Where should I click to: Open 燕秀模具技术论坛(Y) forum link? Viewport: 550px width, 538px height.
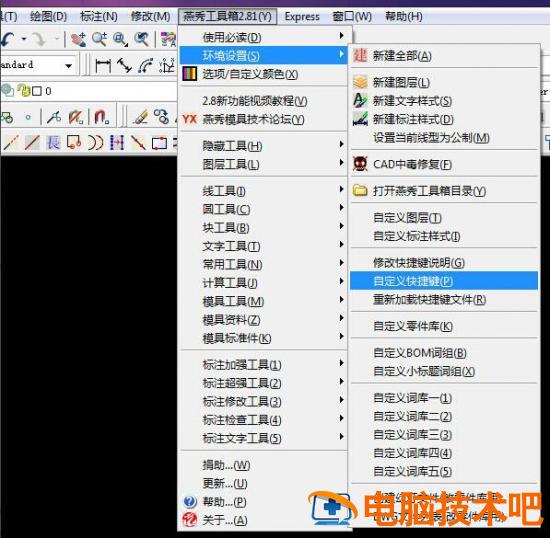[263, 119]
